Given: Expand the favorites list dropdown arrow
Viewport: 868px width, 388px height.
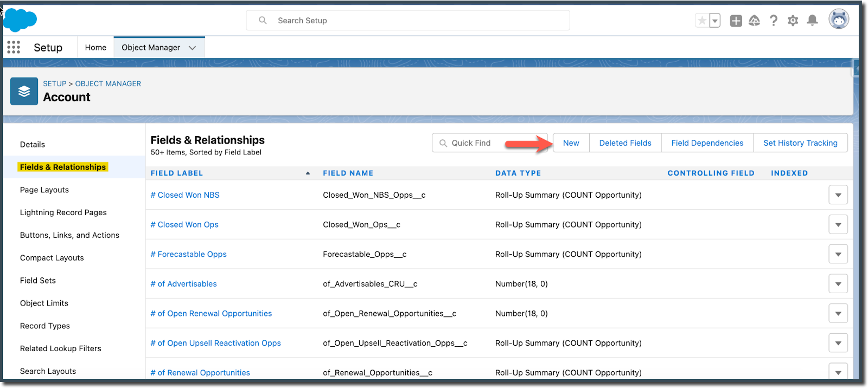Looking at the screenshot, I should [715, 21].
